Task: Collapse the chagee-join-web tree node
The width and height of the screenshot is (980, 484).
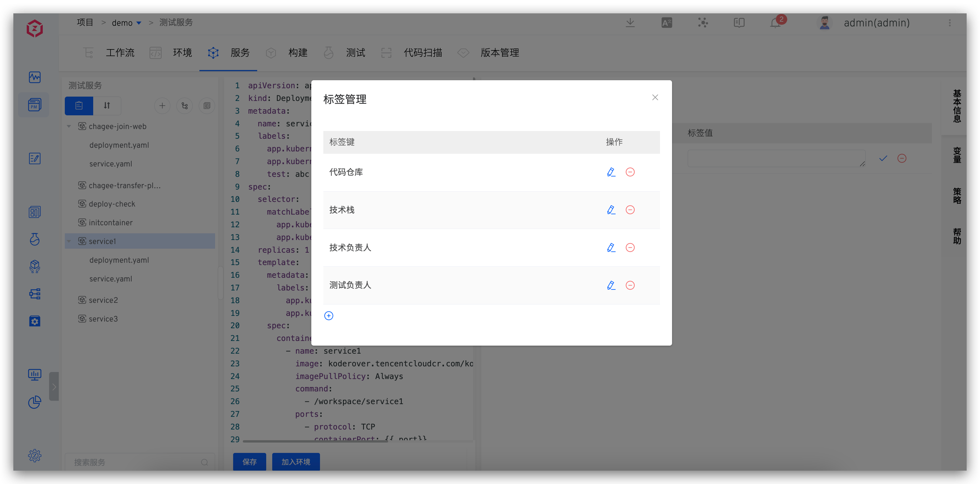Action: point(69,126)
